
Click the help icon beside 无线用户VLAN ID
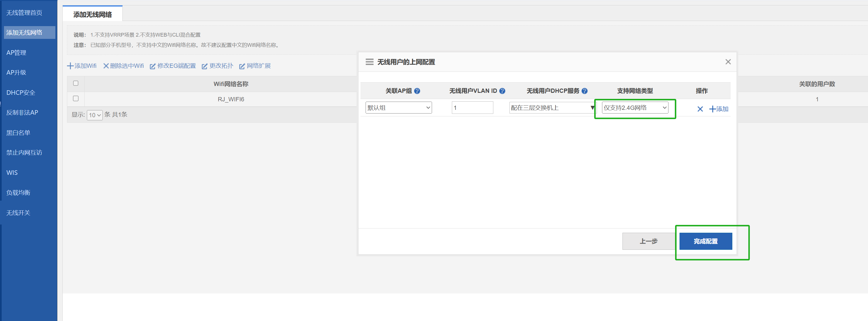(502, 91)
